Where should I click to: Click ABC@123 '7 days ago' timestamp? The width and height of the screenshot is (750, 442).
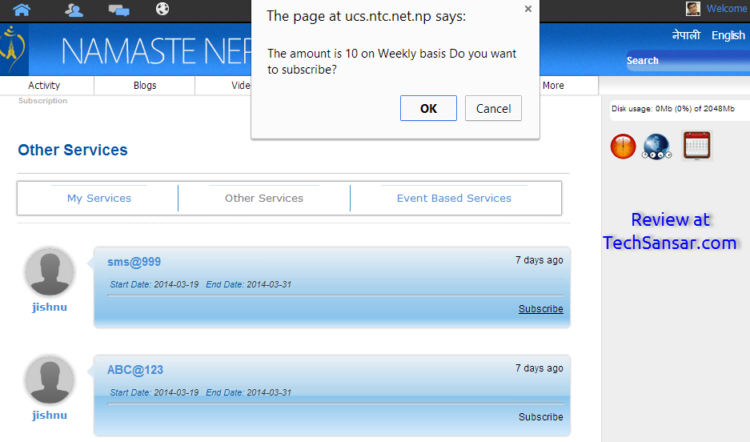point(539,368)
